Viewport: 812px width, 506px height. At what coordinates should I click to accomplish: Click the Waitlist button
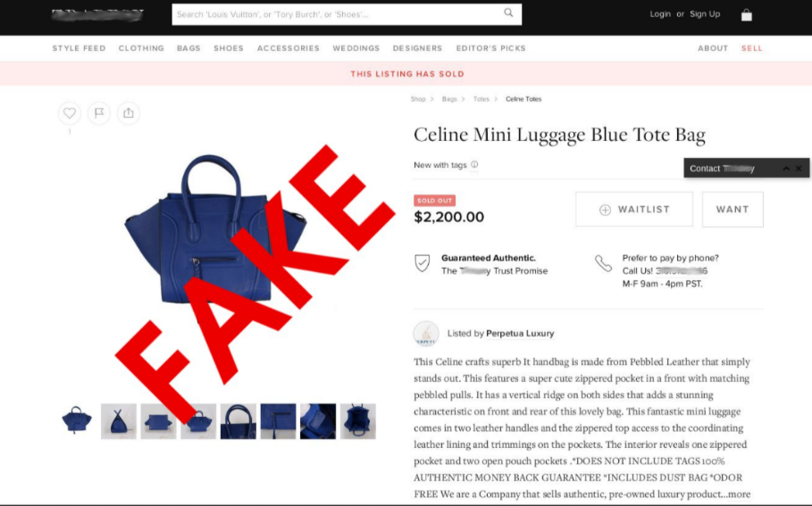point(634,209)
